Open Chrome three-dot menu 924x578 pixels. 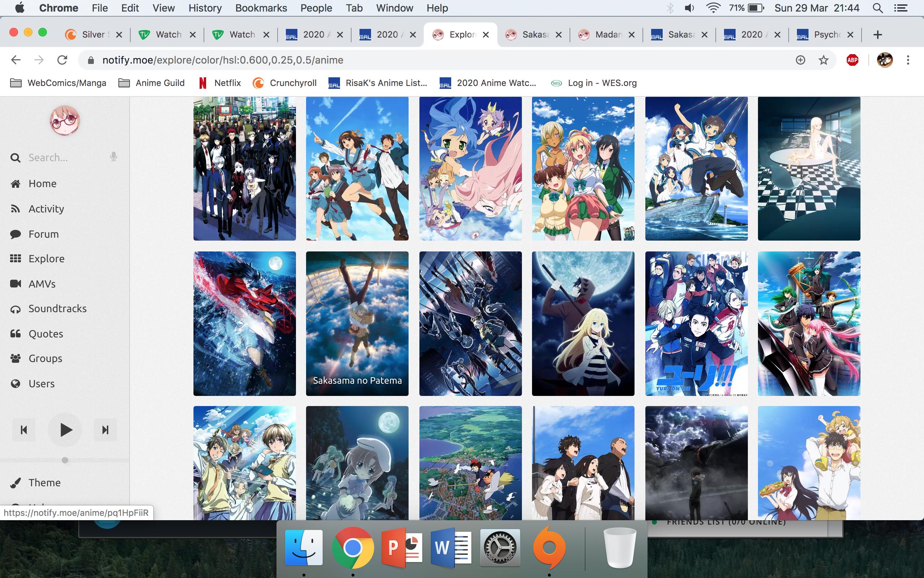908,60
